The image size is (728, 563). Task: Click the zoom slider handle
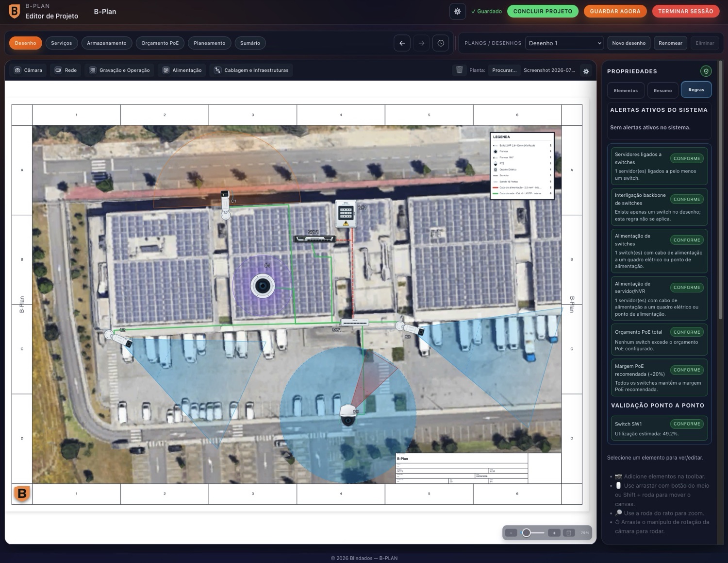[x=526, y=533]
